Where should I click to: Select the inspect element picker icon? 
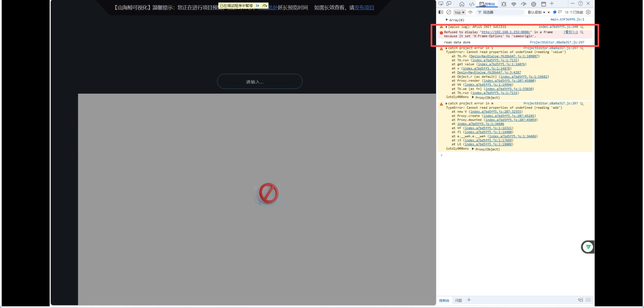tap(441, 4)
